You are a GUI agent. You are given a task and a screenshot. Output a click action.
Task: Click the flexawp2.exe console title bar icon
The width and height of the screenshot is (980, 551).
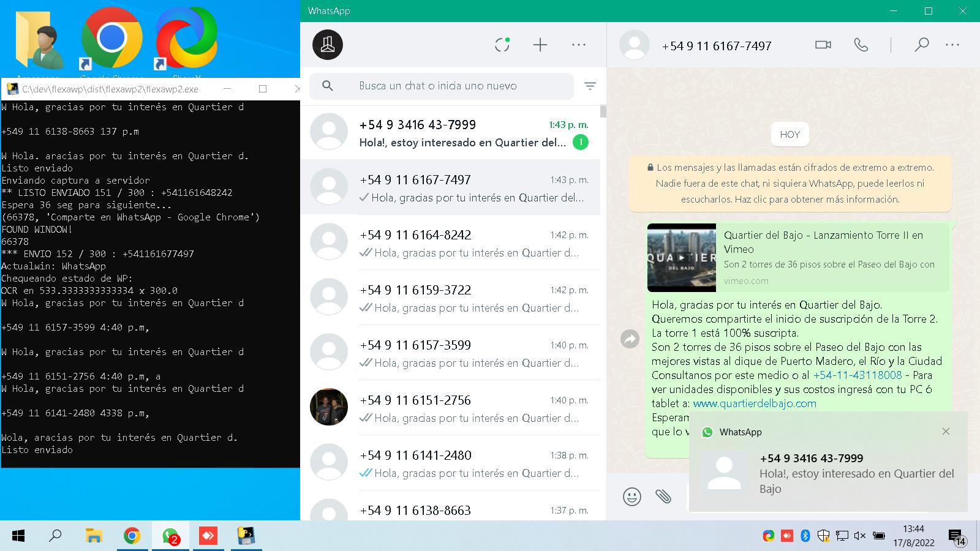(12, 89)
